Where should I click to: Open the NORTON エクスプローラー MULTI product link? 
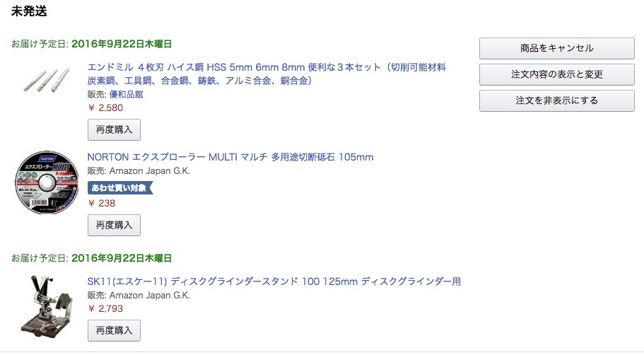click(230, 157)
